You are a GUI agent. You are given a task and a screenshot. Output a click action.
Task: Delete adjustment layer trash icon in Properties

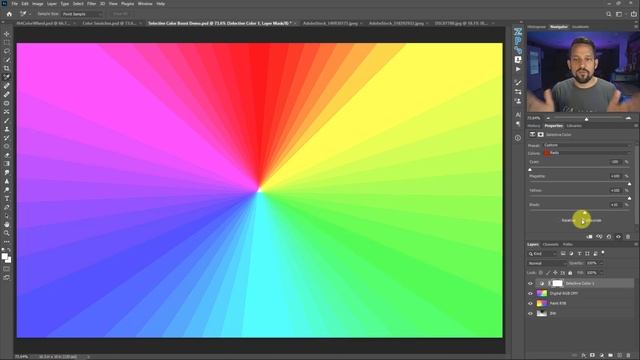(x=628, y=237)
